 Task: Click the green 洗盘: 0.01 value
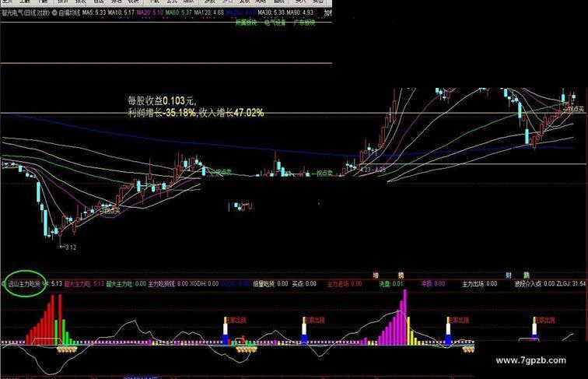click(x=391, y=284)
